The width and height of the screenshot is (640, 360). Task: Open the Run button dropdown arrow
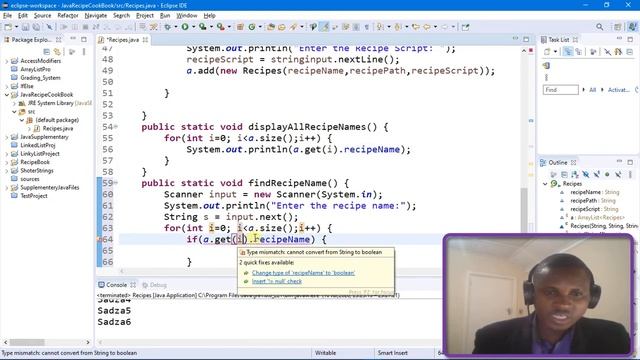point(193,27)
